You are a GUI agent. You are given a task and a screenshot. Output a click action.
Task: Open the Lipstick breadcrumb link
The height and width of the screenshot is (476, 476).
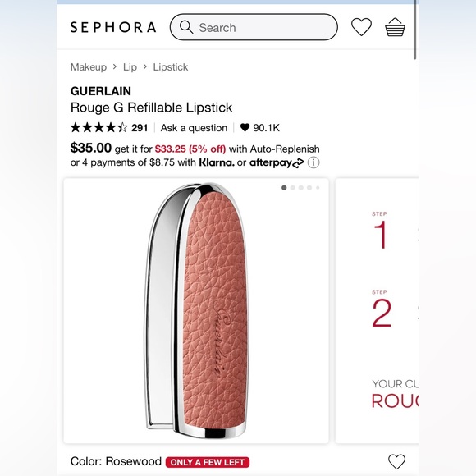(x=171, y=66)
